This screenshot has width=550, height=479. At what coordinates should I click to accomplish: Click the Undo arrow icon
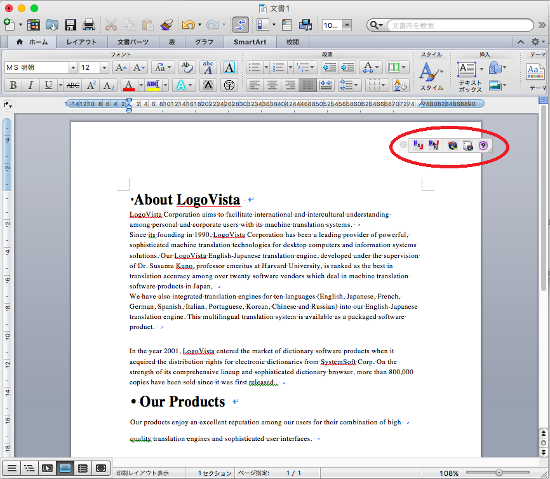point(188,25)
